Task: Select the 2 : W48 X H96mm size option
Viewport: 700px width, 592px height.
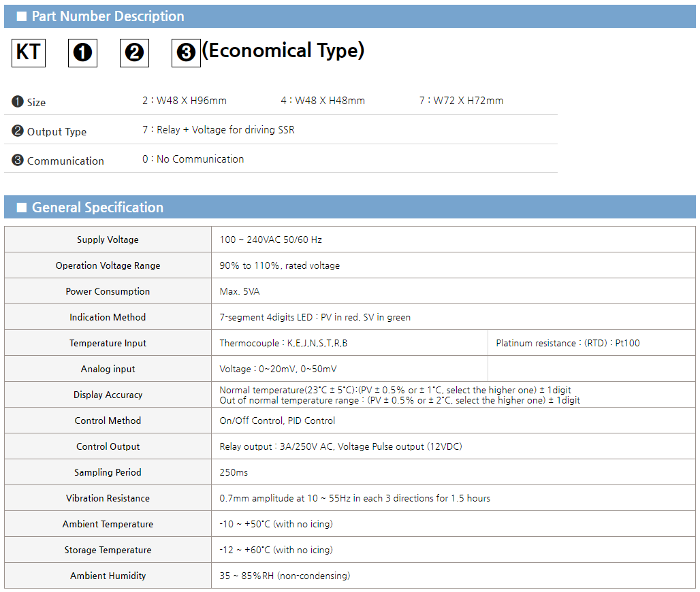Action: (x=185, y=101)
